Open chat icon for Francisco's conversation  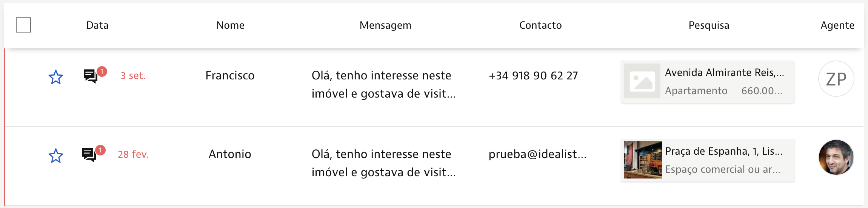[91, 76]
